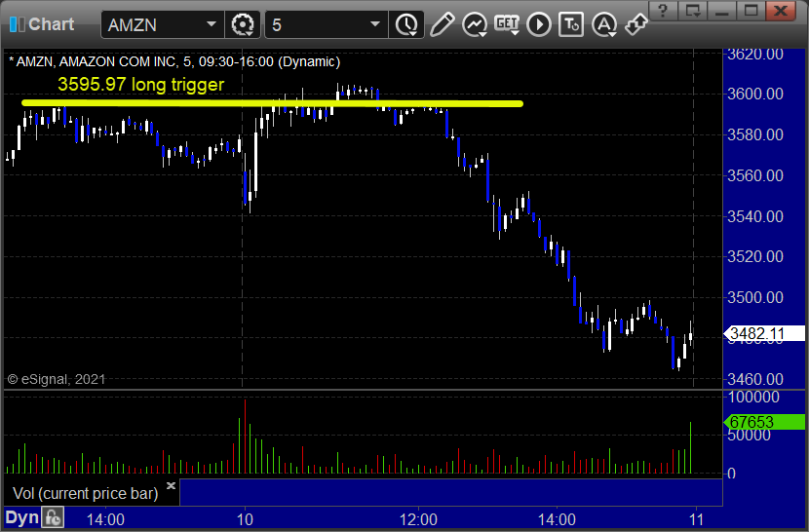Click the link/pin window icon
This screenshot has height=532, width=809.
(x=636, y=24)
